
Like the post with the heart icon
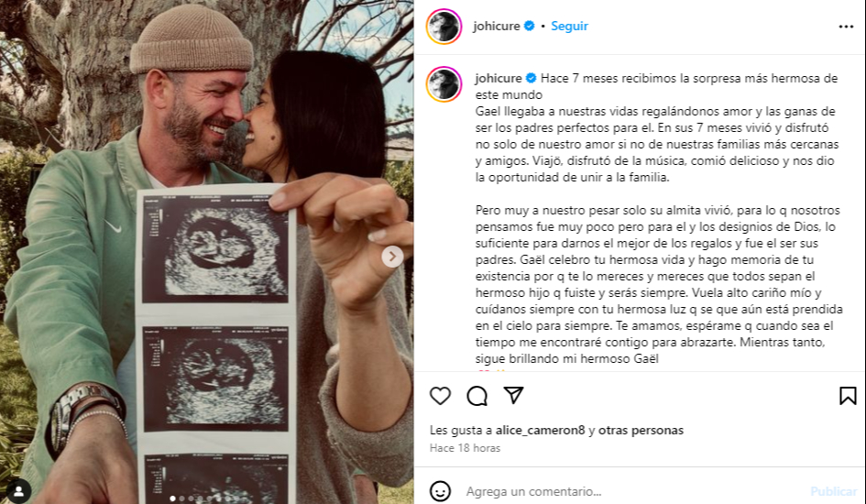click(440, 396)
